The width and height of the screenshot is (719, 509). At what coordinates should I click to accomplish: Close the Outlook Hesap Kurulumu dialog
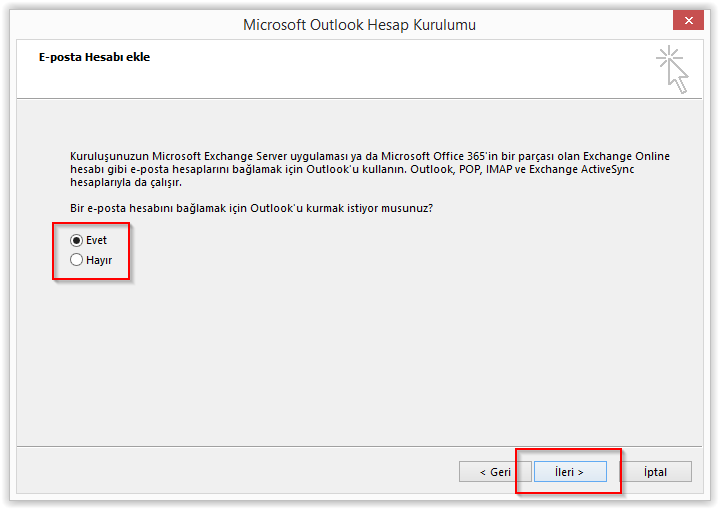[688, 21]
